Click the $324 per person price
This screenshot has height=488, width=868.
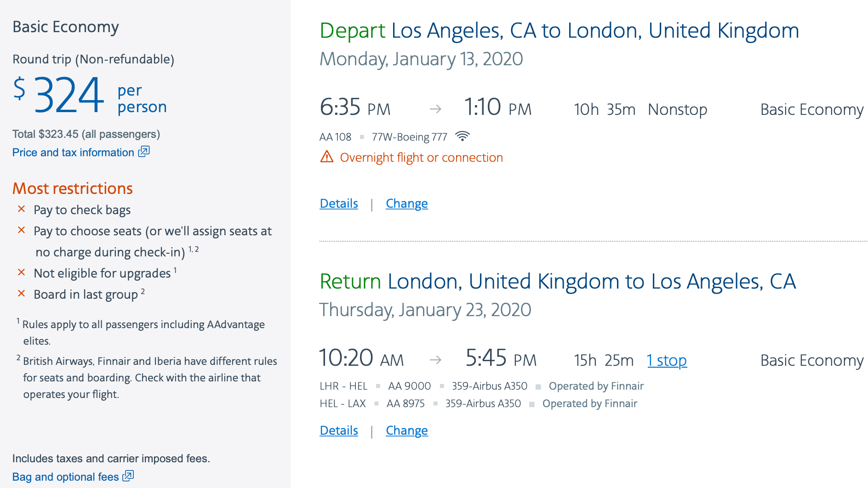(x=69, y=96)
